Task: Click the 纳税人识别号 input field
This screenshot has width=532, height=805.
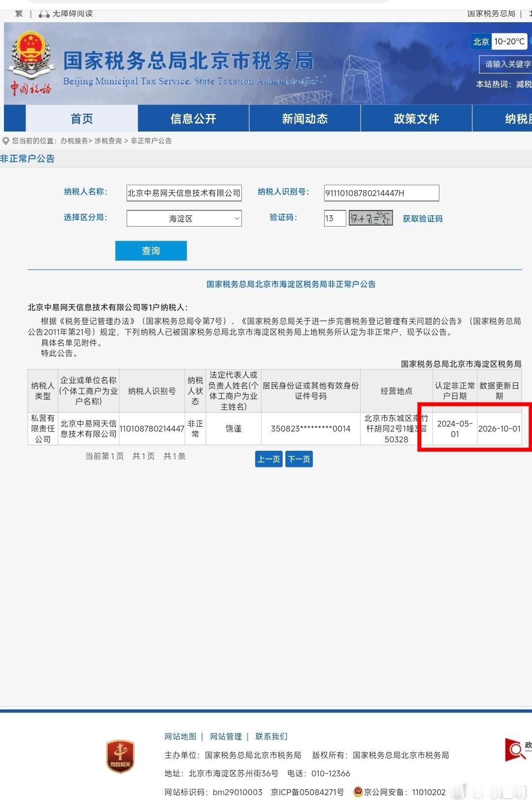Action: [382, 193]
